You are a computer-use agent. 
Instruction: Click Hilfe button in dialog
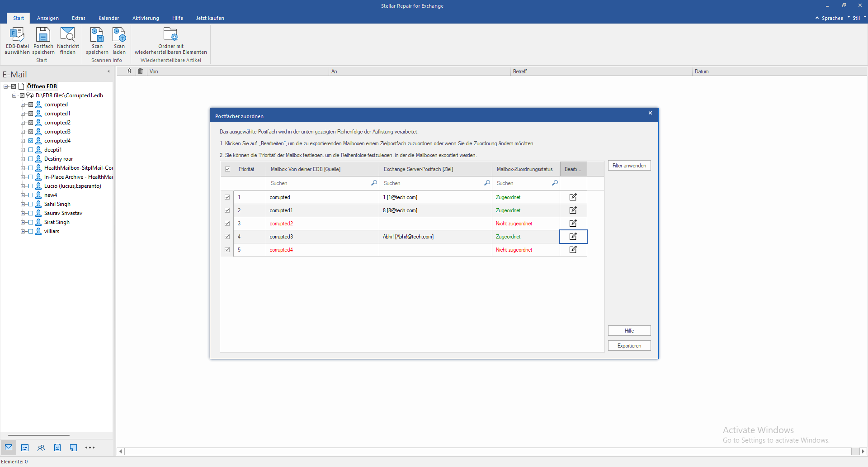pyautogui.click(x=629, y=331)
